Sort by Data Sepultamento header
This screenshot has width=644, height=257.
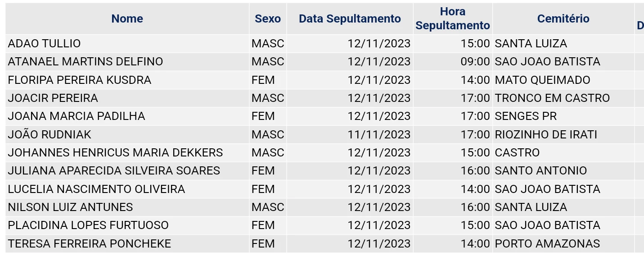pos(350,18)
